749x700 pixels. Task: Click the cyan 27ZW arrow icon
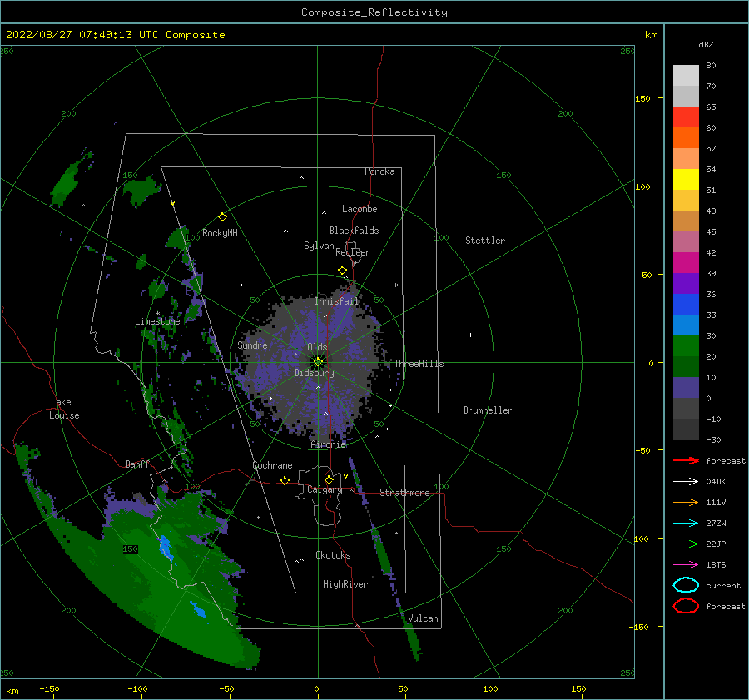click(686, 524)
